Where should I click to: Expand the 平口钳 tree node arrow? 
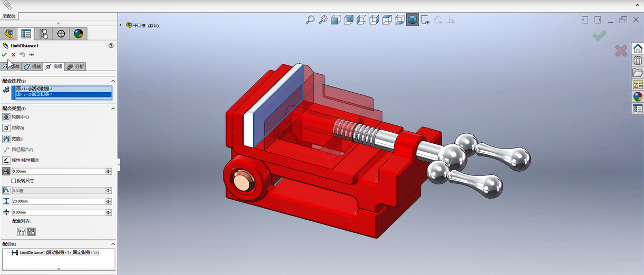pyautogui.click(x=122, y=25)
